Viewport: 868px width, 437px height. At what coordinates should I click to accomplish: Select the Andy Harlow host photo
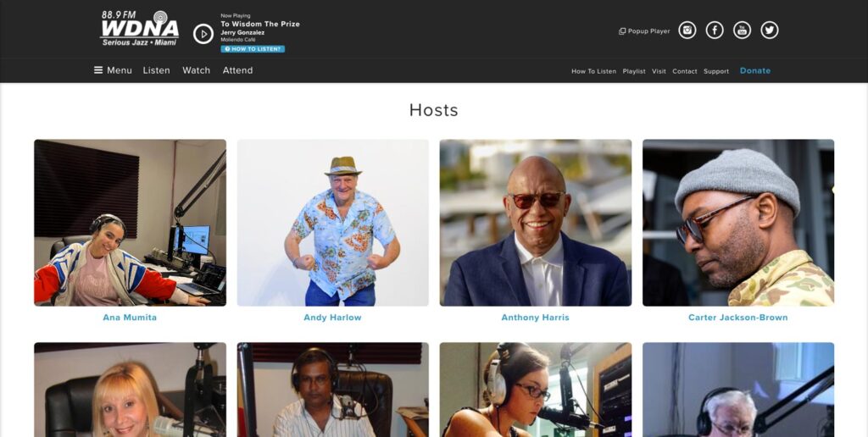[332, 222]
